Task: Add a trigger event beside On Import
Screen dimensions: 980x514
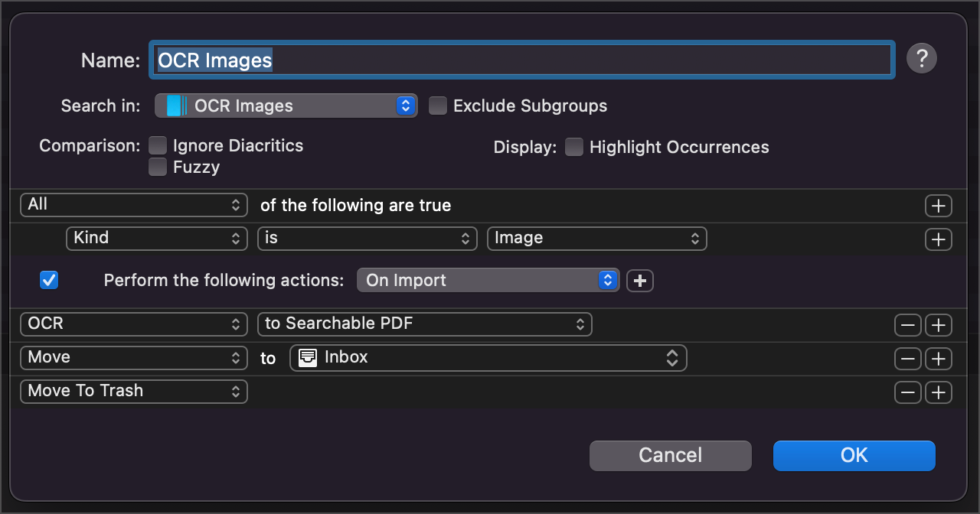Action: click(x=640, y=281)
